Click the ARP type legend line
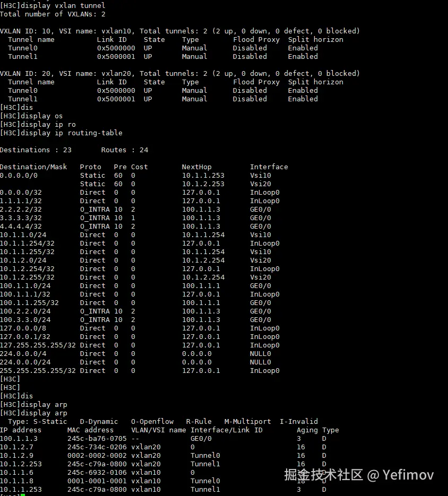This screenshot has width=448, height=496. coord(163,422)
